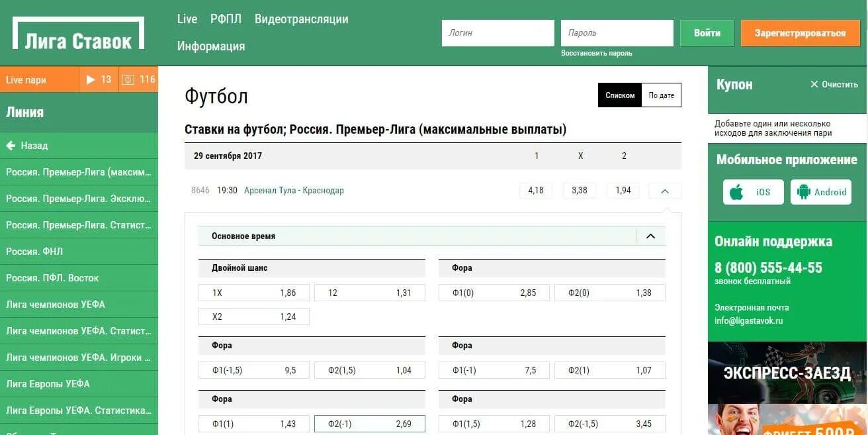Open Лига чемпионов УЕФА in sidebar

(79, 305)
